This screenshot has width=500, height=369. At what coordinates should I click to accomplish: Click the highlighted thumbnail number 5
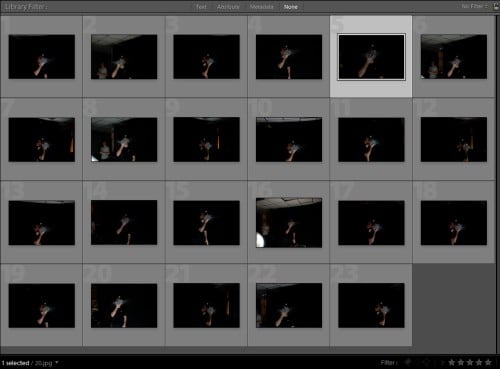click(371, 57)
